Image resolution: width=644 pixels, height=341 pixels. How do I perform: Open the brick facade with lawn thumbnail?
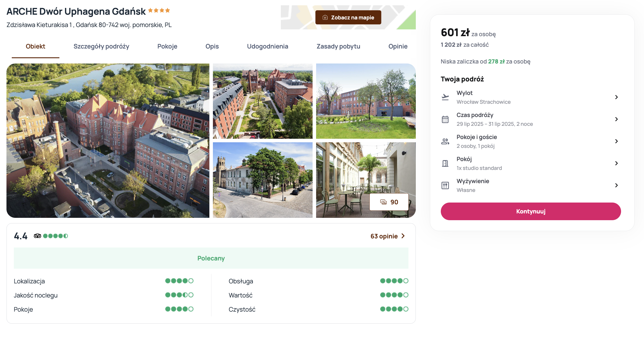pos(366,101)
